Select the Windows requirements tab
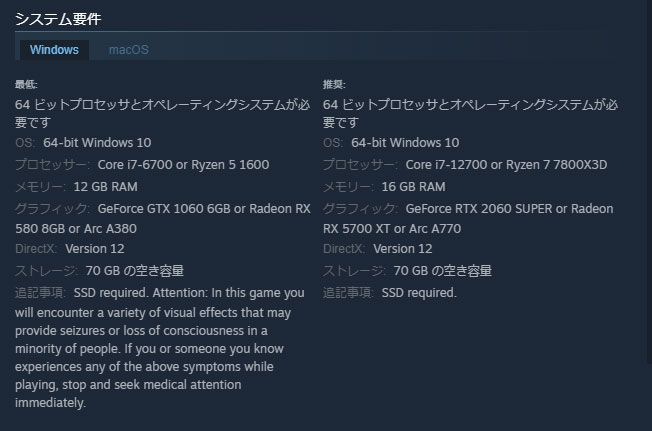This screenshot has width=652, height=431. click(x=54, y=50)
